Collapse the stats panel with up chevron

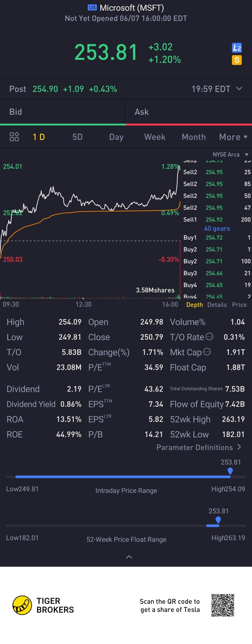point(129,557)
